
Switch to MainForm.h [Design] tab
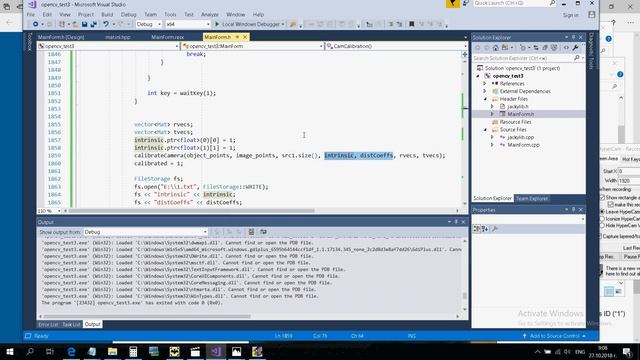tap(61, 37)
